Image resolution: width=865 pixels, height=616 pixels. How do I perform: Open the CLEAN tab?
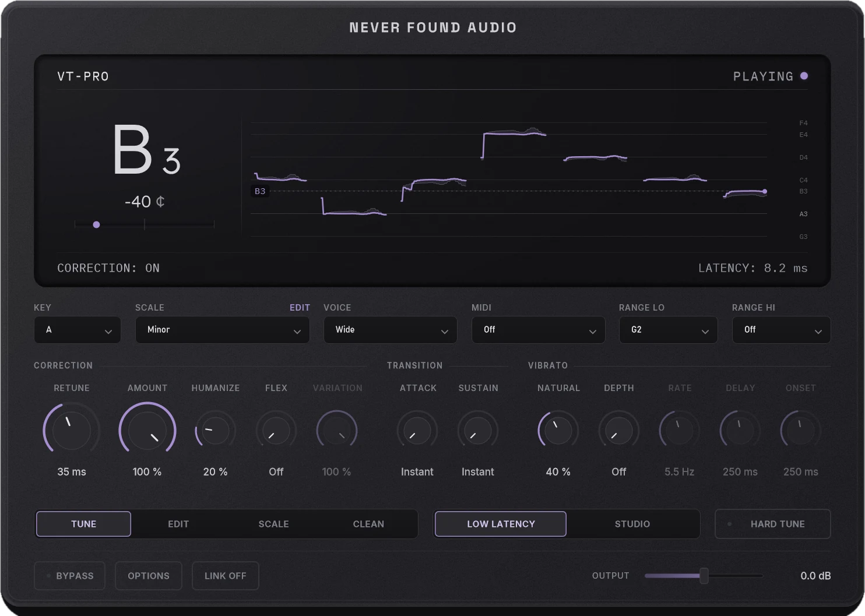point(368,524)
